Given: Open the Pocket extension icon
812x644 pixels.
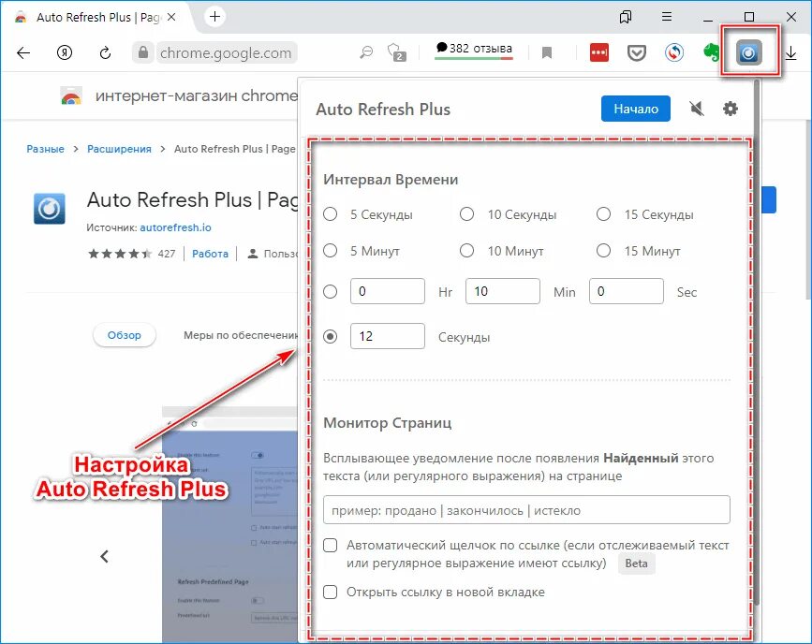Looking at the screenshot, I should [637, 52].
